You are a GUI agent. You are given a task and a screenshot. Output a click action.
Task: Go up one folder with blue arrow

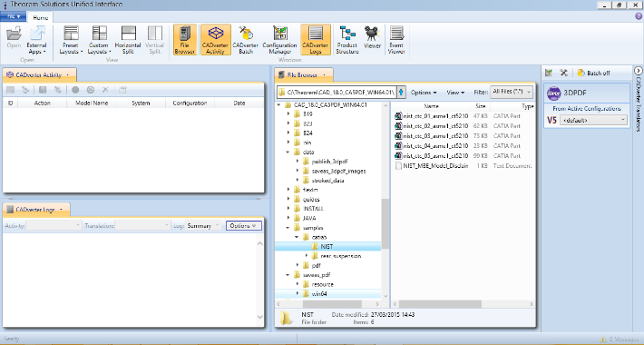pos(401,92)
